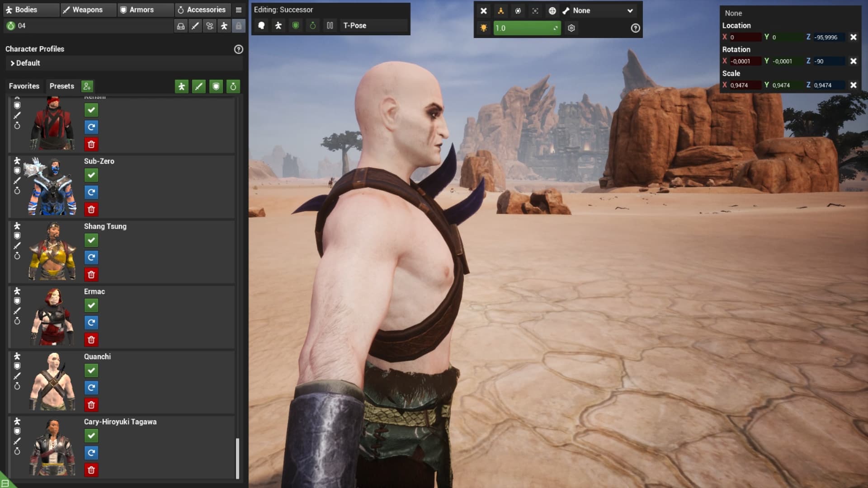The height and width of the screenshot is (488, 868).
Task: Toggle the green ring icon in the Editing toolbar
Action: click(313, 26)
